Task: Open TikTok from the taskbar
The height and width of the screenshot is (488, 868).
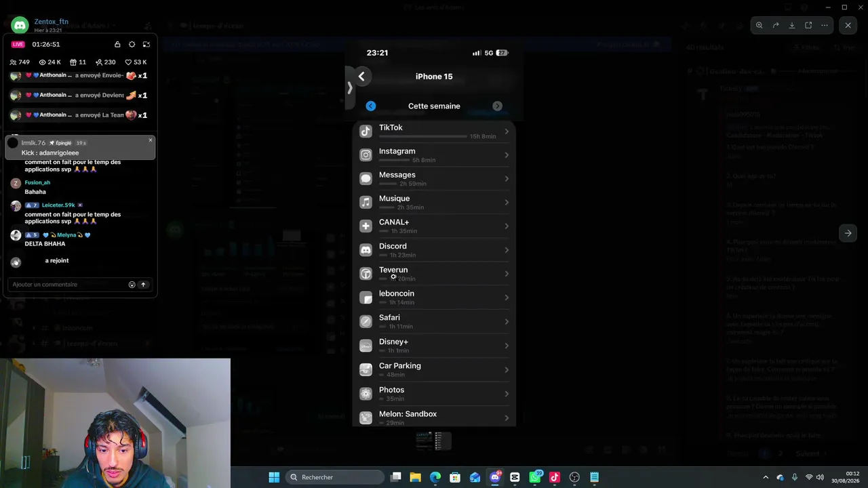Action: click(555, 477)
